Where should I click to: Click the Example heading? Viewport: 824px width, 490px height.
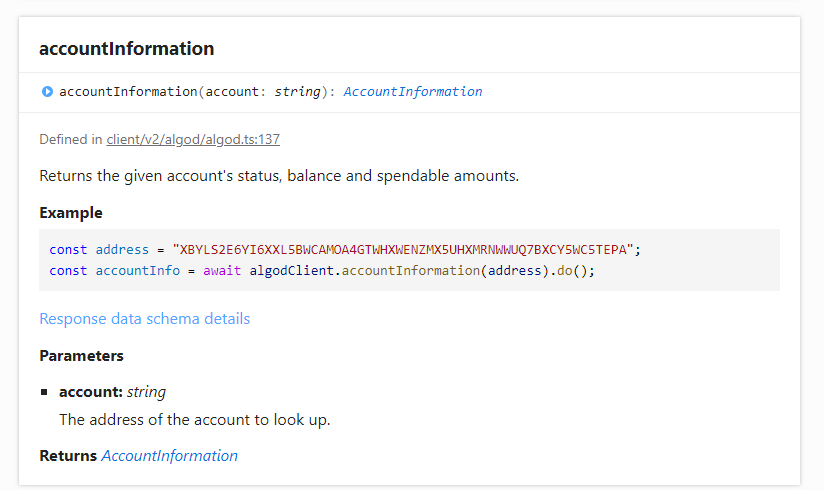pyautogui.click(x=71, y=213)
